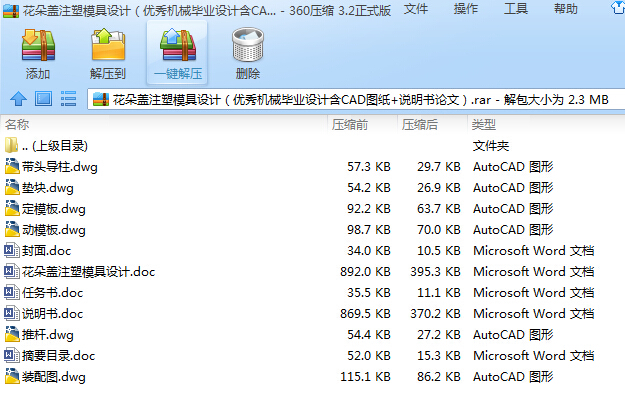Click the 文件夹 type cell
625x395 pixels.
click(491, 145)
